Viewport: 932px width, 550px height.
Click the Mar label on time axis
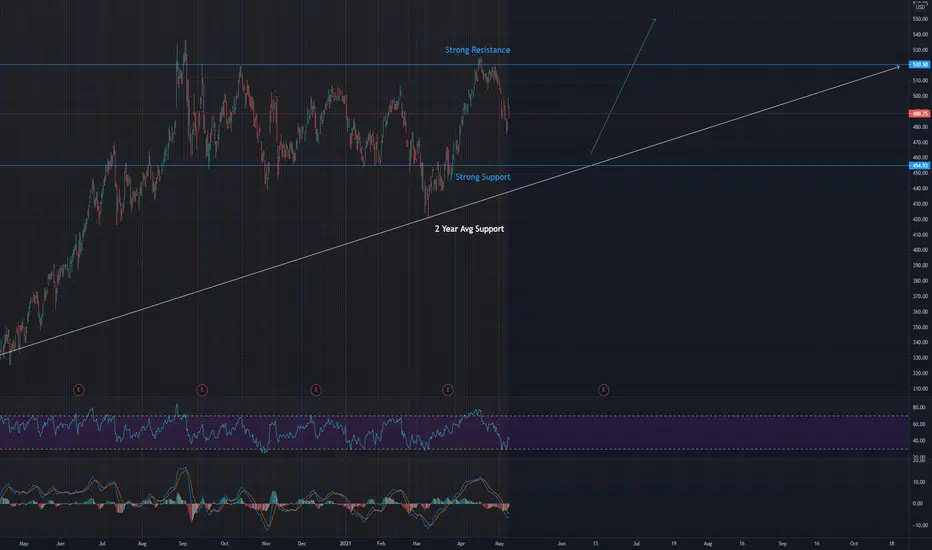[417, 543]
